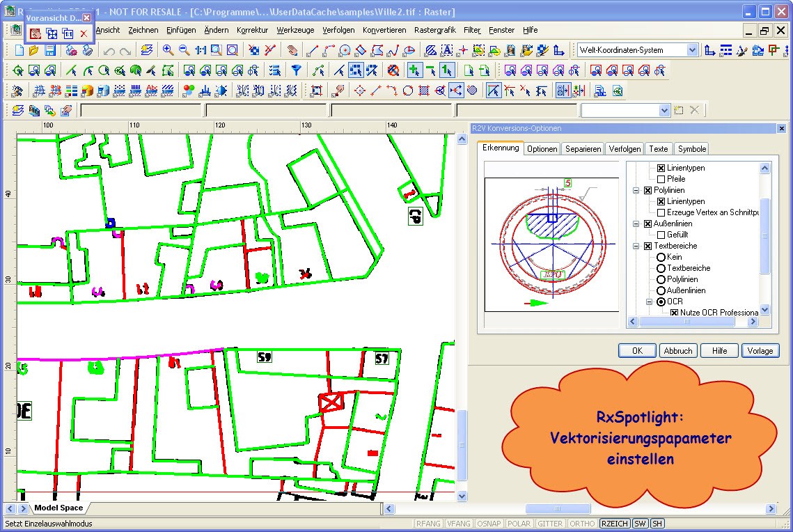Viewport: 793px width, 532px height.
Task: Click the blue floppy disk Save icon
Action: coord(50,50)
